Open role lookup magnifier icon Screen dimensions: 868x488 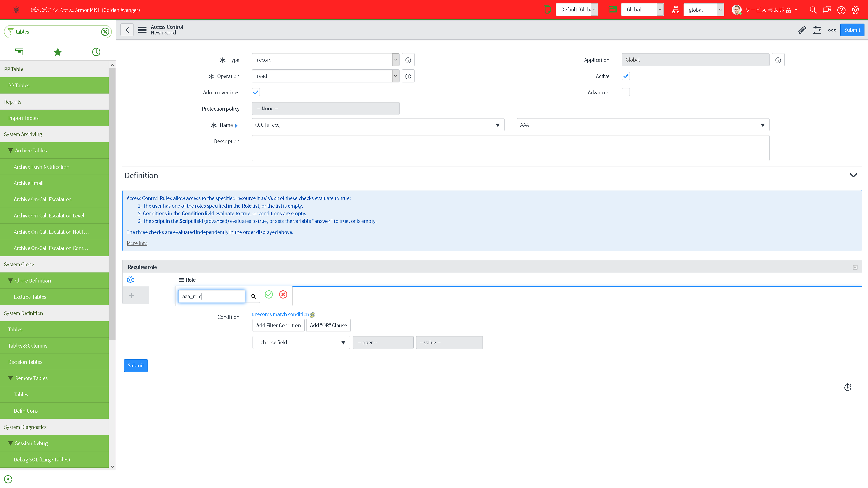click(253, 297)
